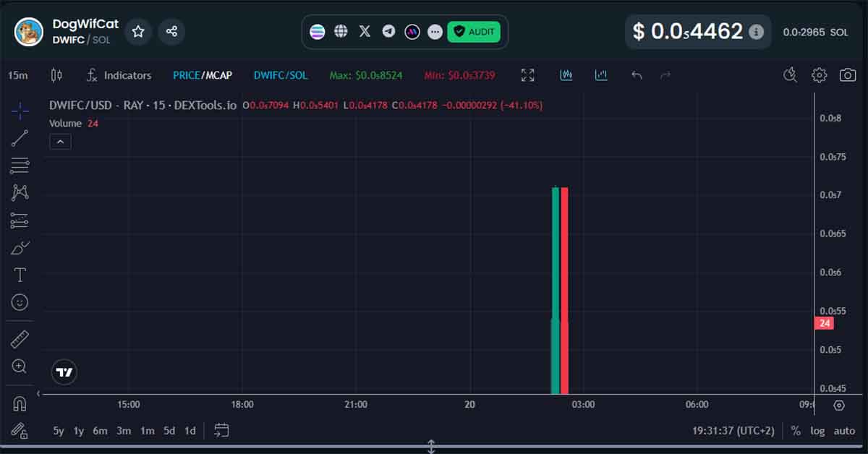The height and width of the screenshot is (454, 868).
Task: Toggle DWIFC/SOL currency pair
Action: pyautogui.click(x=280, y=75)
